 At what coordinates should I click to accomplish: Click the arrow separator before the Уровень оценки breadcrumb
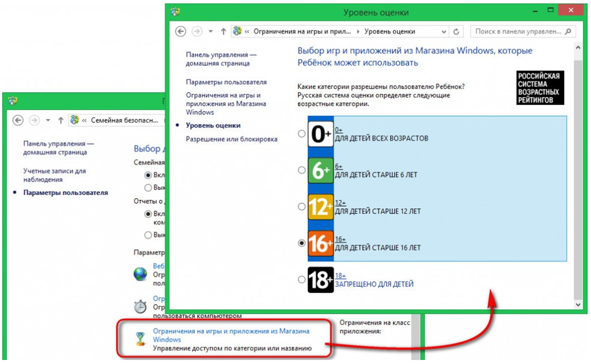[358, 31]
